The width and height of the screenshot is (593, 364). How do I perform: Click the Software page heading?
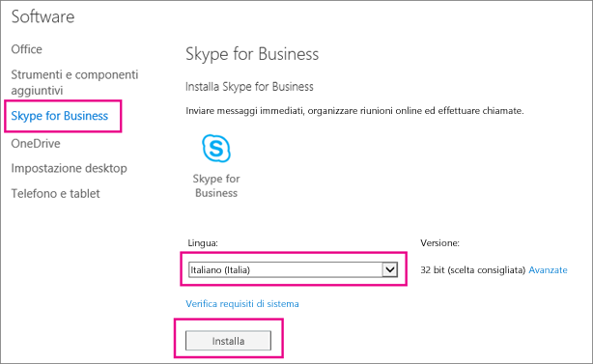click(x=42, y=17)
